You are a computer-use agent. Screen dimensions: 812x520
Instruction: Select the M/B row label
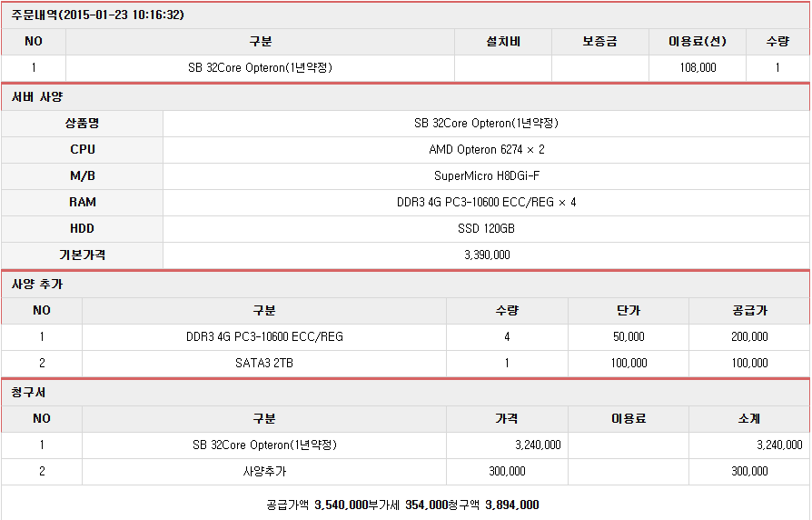point(83,175)
